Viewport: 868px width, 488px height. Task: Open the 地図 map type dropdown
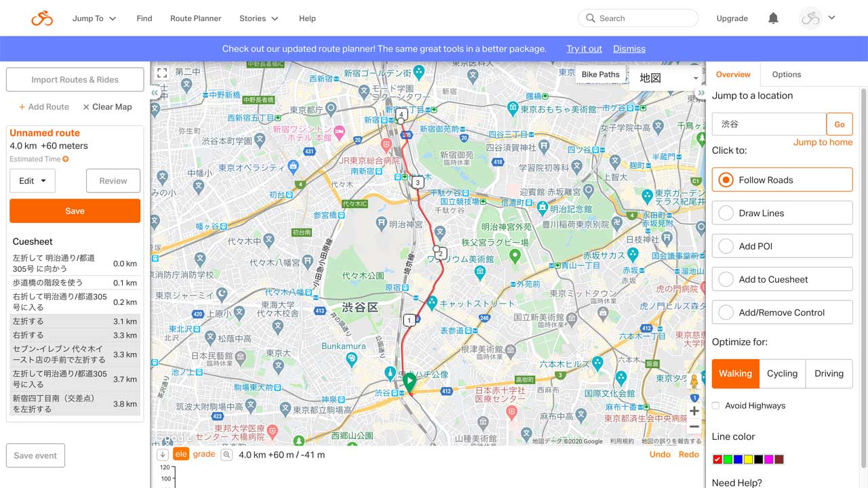(x=667, y=78)
